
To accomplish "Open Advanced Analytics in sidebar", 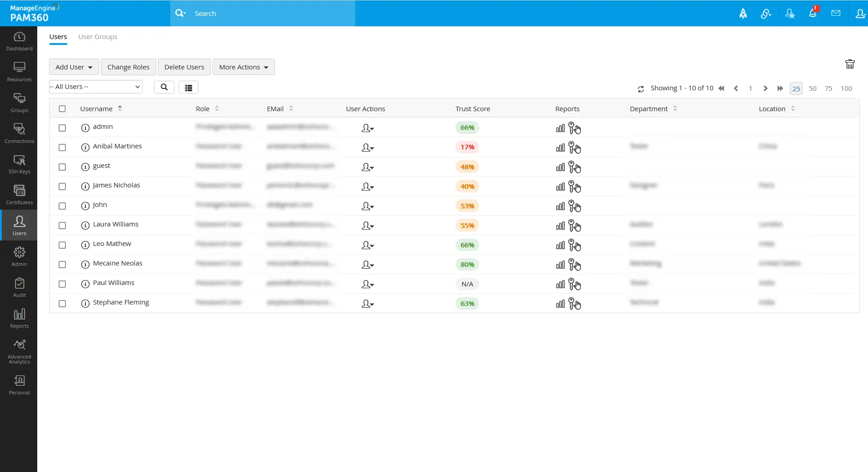I will (19, 352).
